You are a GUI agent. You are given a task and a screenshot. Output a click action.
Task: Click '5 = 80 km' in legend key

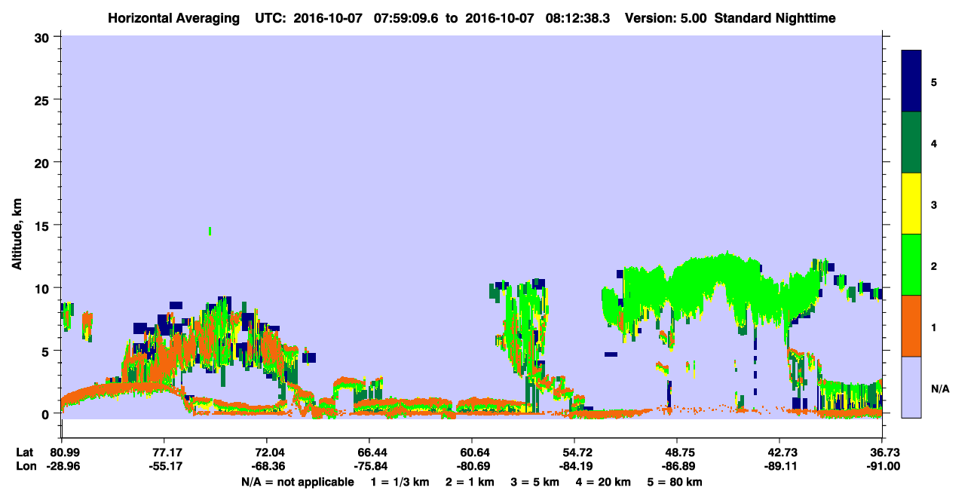coord(675,482)
